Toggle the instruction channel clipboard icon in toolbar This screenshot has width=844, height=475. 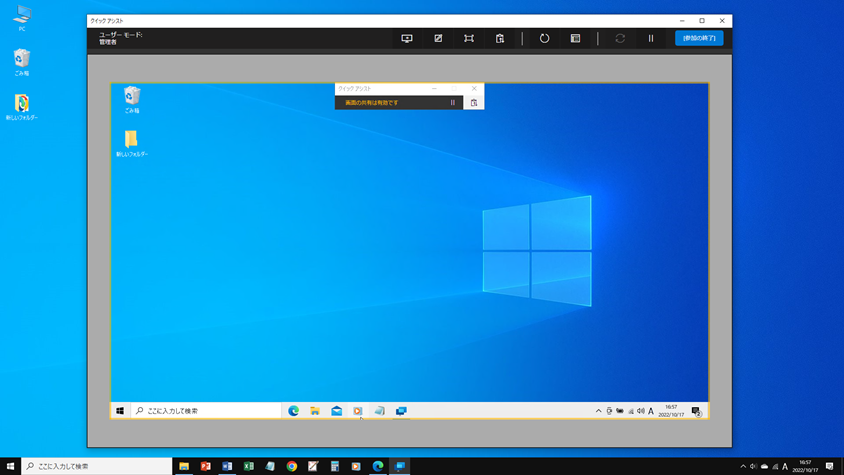[500, 38]
